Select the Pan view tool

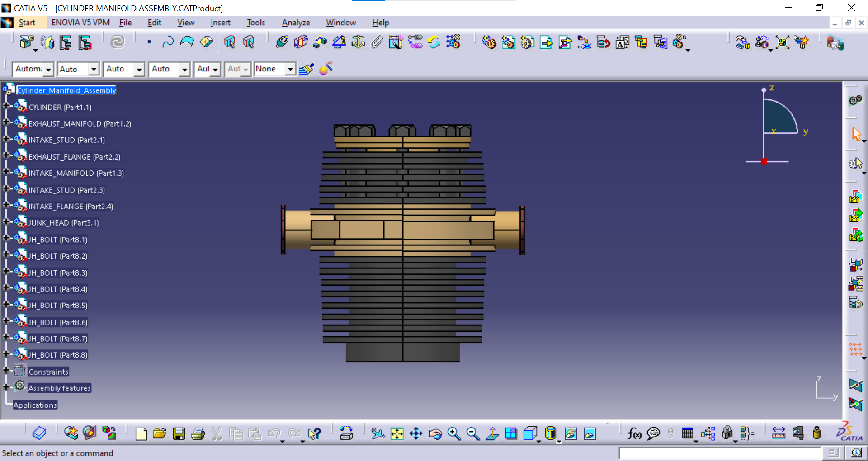click(416, 434)
